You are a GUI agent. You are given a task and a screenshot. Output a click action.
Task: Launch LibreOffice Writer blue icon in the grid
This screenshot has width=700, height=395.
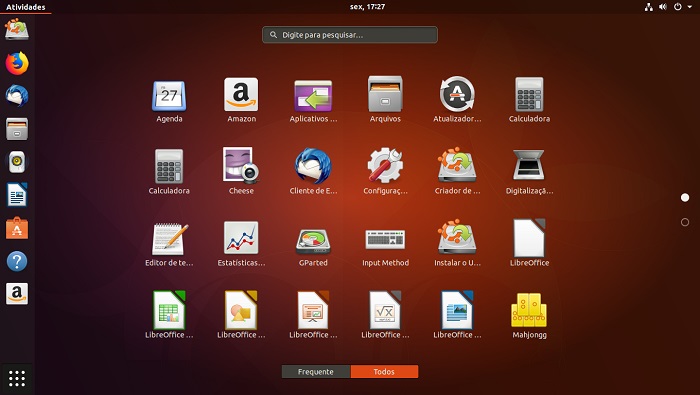click(457, 316)
